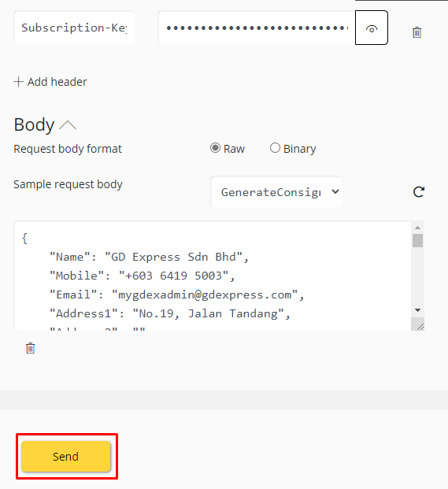The image size is (448, 489).
Task: Open the GenerateConsignment sample dropdown
Action: (x=276, y=192)
